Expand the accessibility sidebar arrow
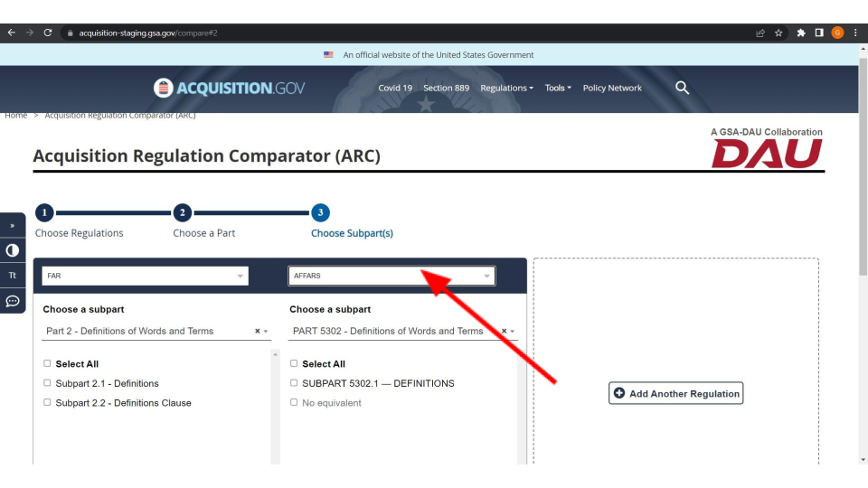The height and width of the screenshot is (488, 868). click(x=13, y=225)
